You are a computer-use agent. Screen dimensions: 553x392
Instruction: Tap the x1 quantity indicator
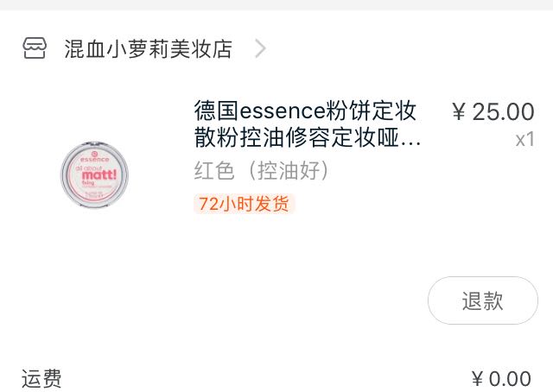[524, 140]
